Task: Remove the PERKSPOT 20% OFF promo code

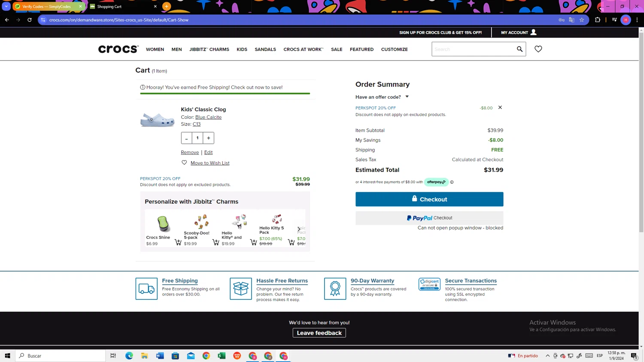Action: (x=500, y=108)
